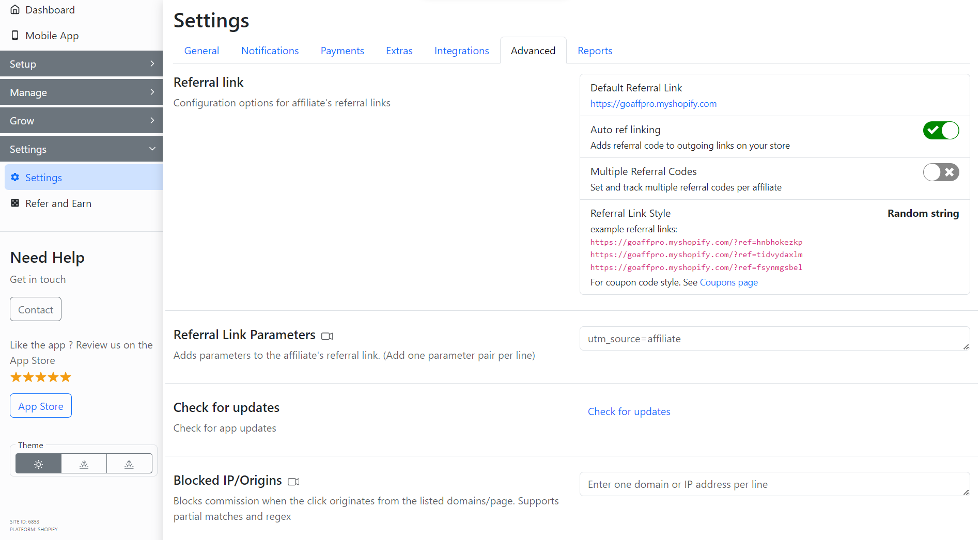This screenshot has height=540, width=980.
Task: Focus the Blocked IP/Origins text field
Action: point(773,484)
